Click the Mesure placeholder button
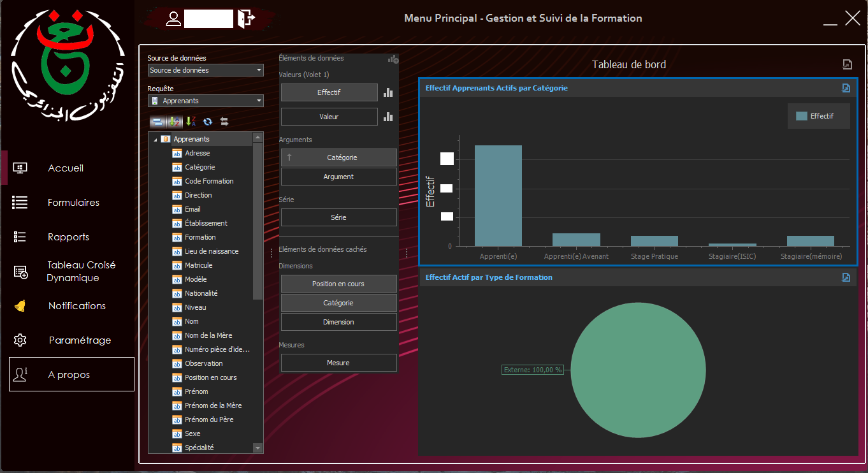The image size is (868, 473). pos(339,363)
